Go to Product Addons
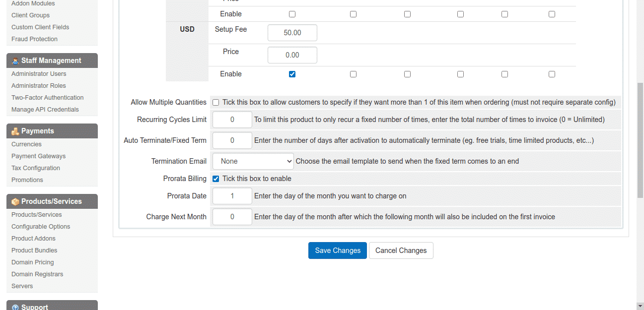This screenshot has width=644, height=310. [34, 239]
